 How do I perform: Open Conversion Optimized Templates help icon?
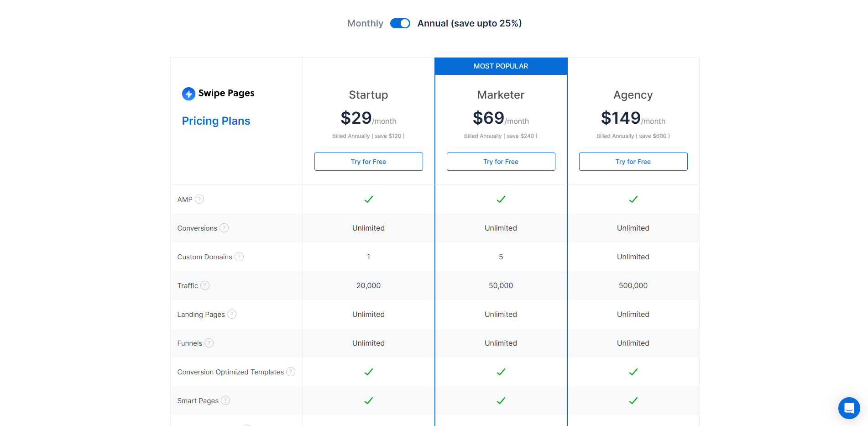coord(291,372)
